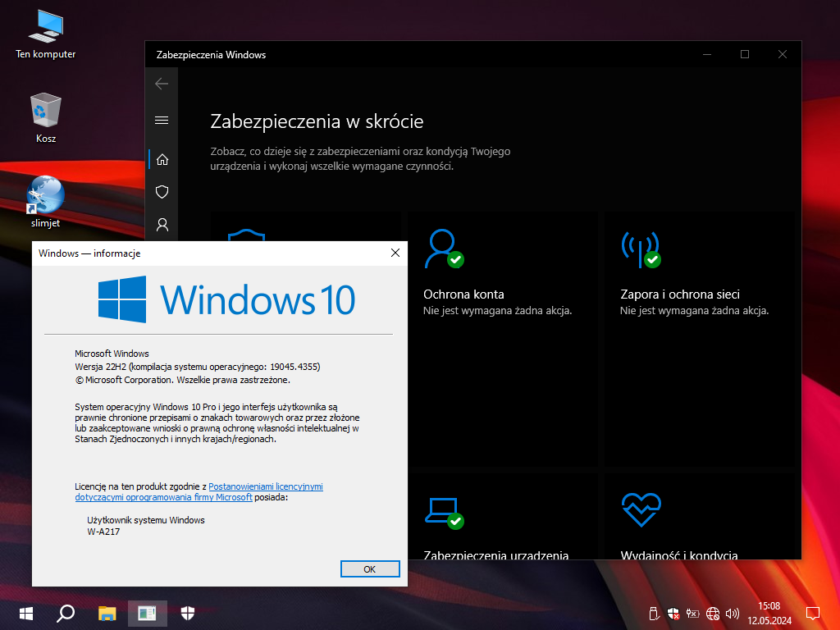Open the Wydajność i kondycja heart icon
Viewport: 840px width, 630px height.
point(641,510)
